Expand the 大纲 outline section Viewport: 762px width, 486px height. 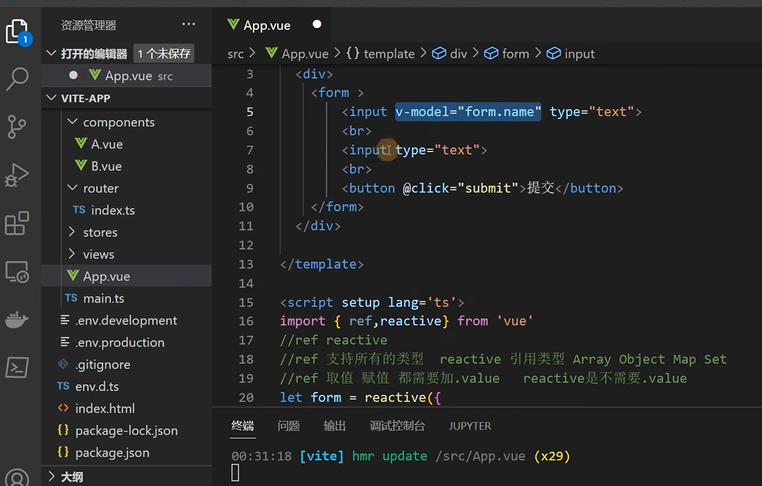point(52,477)
